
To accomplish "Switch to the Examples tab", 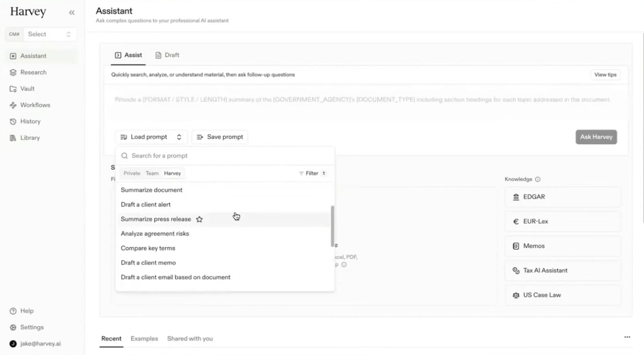I will [x=144, y=339].
